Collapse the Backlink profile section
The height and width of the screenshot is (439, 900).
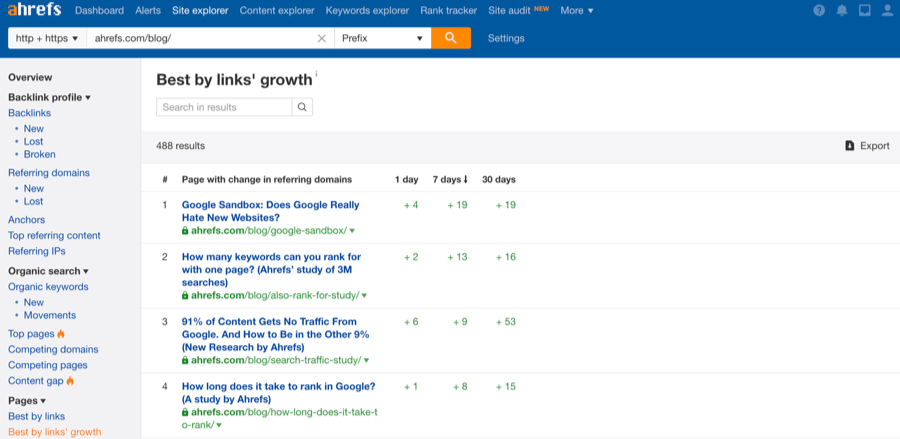tap(49, 98)
